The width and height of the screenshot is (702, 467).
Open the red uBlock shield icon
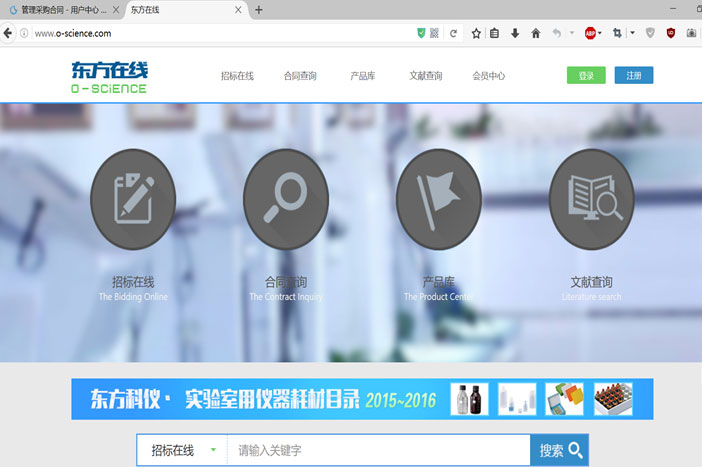click(x=671, y=33)
